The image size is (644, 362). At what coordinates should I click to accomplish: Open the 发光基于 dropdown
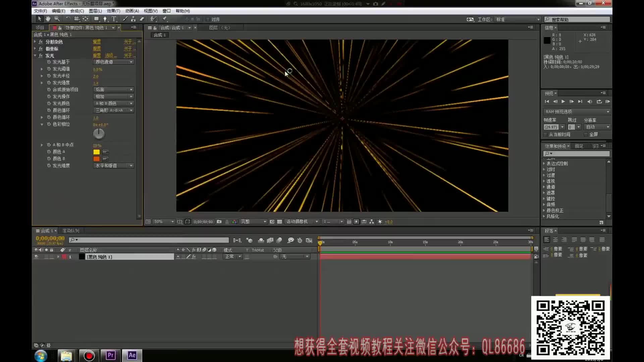[x=114, y=62]
